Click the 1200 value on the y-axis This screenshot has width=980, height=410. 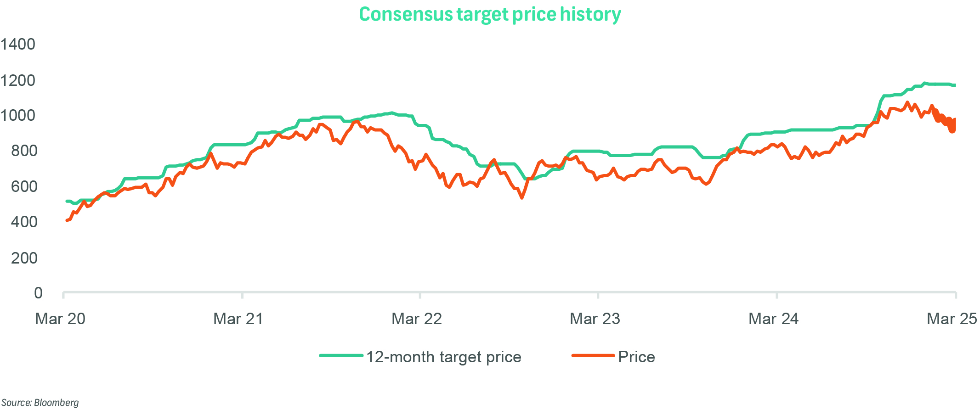[x=18, y=81]
